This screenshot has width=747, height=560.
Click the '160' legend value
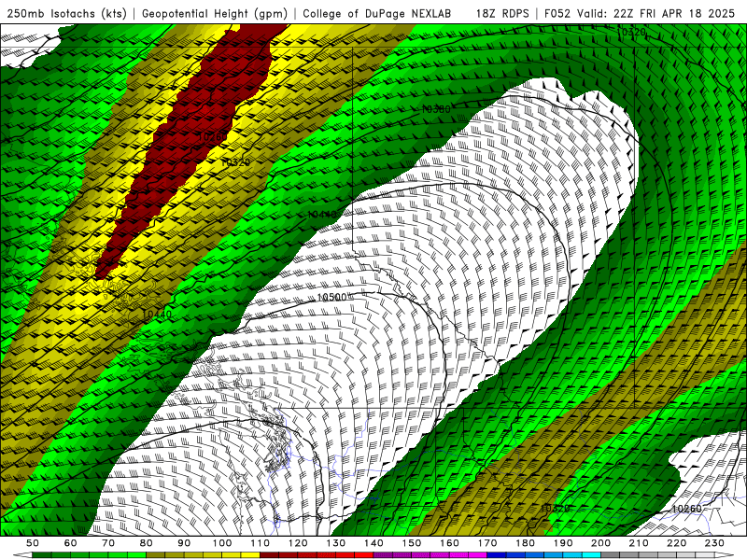point(450,543)
